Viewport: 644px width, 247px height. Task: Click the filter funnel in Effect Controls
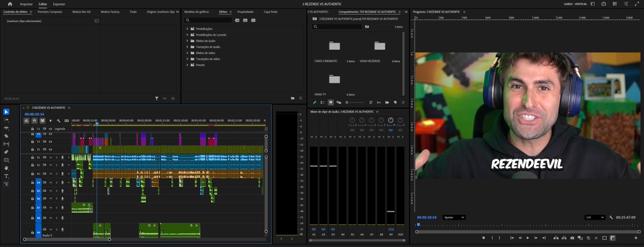pyautogui.click(x=157, y=98)
